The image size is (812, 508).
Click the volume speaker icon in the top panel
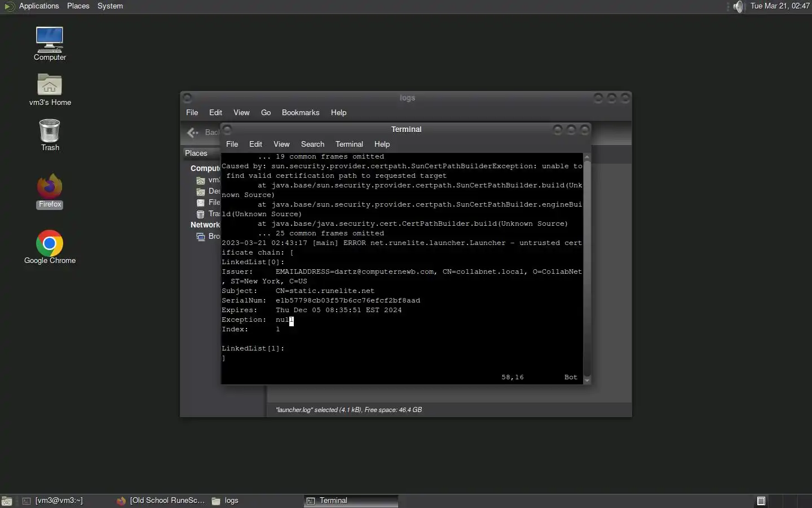[x=739, y=6]
